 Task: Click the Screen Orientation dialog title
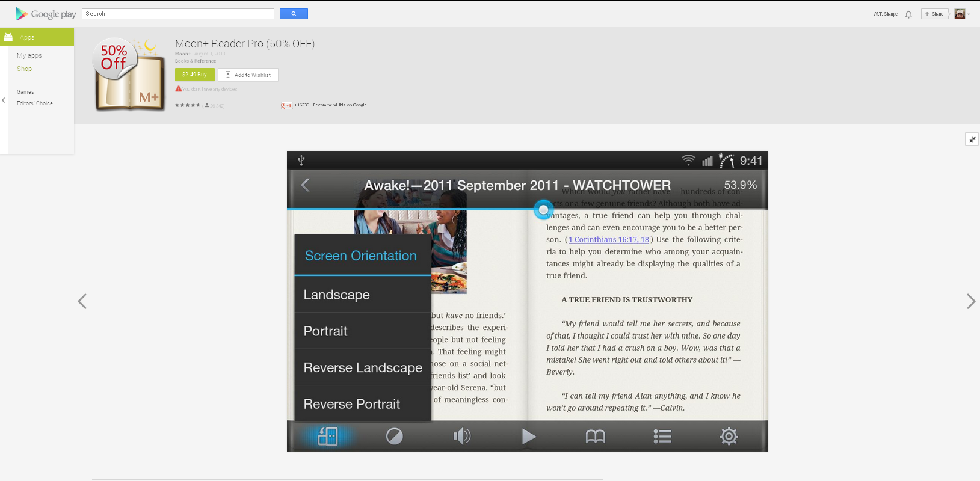click(360, 256)
